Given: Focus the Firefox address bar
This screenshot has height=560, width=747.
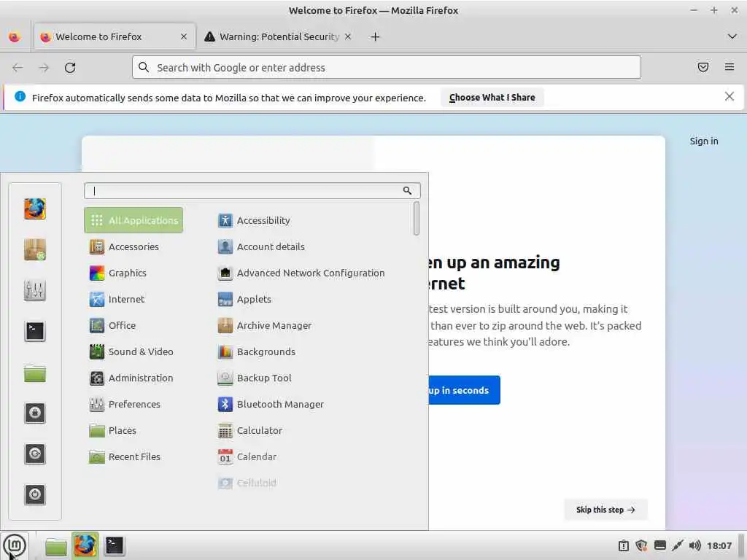Looking at the screenshot, I should [386, 67].
